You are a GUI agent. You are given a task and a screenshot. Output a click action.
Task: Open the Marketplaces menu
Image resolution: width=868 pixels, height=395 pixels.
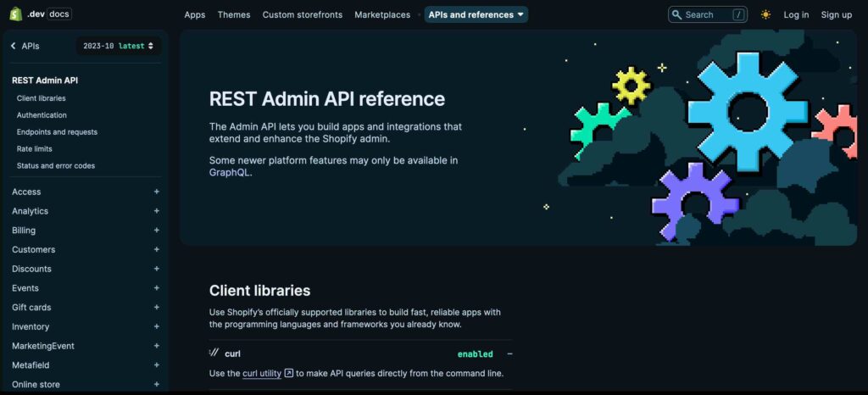tap(382, 15)
